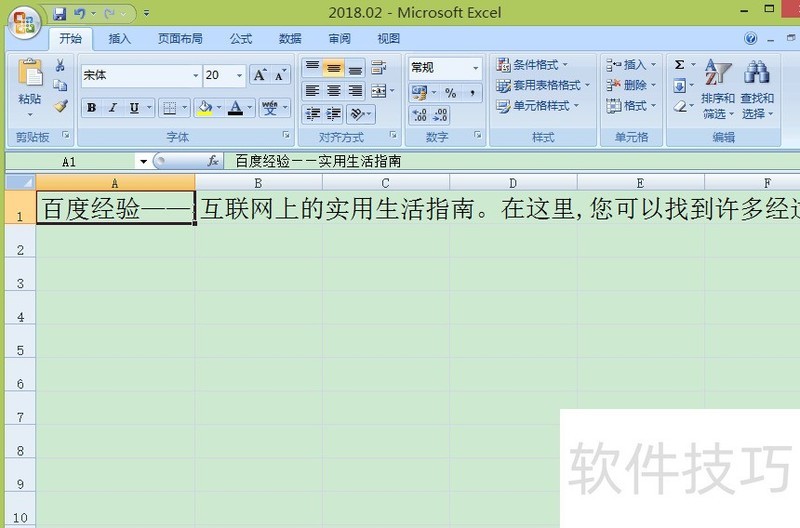This screenshot has width=800, height=528.
Task: Expand the 粘贴 paste options arrow
Action: 30,114
